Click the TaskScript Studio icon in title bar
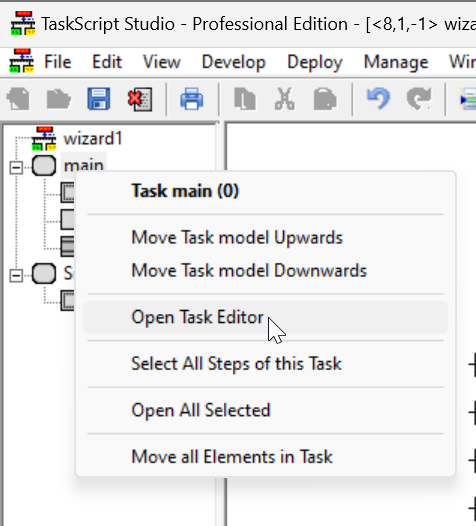The width and height of the screenshot is (476, 526). pos(23,23)
